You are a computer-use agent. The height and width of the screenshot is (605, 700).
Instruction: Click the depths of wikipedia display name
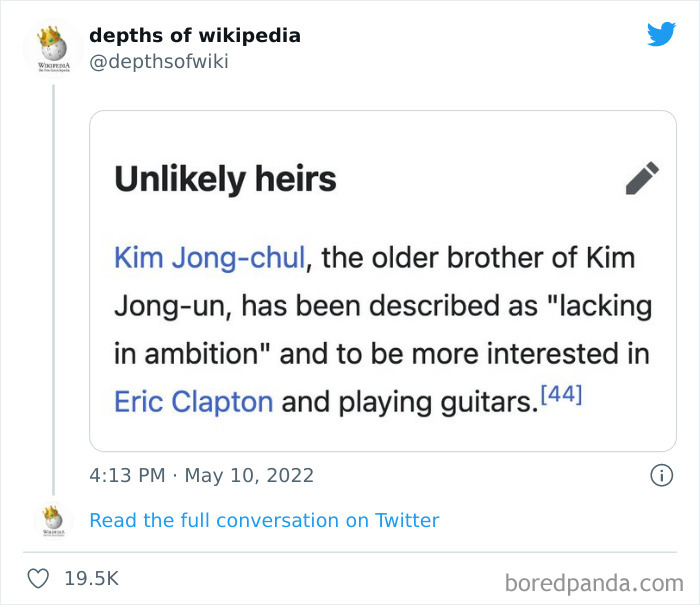(x=195, y=36)
